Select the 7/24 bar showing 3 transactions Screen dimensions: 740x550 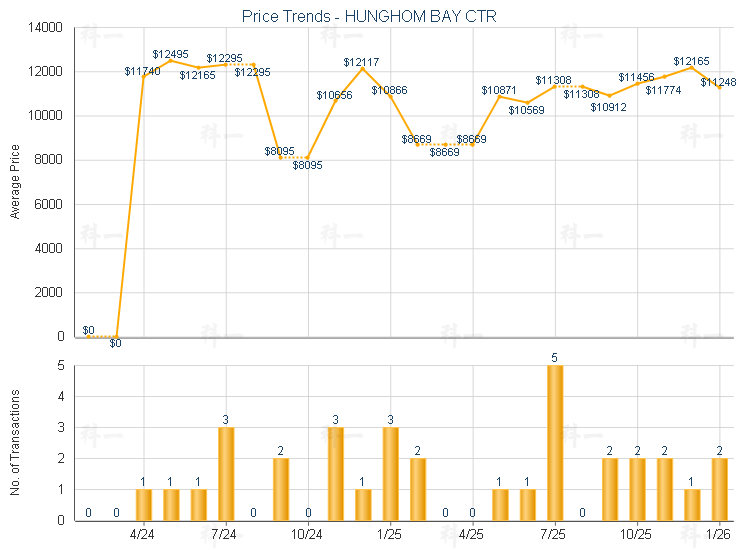[x=226, y=473]
